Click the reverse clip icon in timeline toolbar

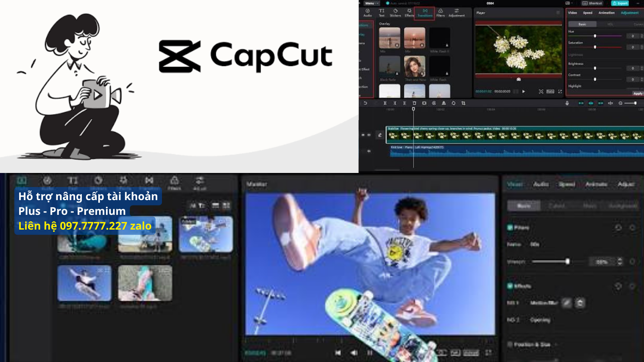[434, 103]
